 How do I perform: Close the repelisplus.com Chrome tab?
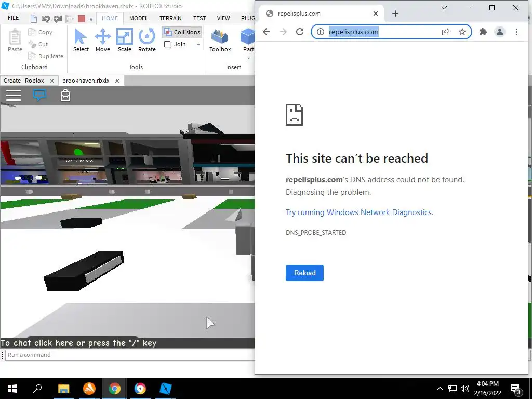click(x=375, y=14)
